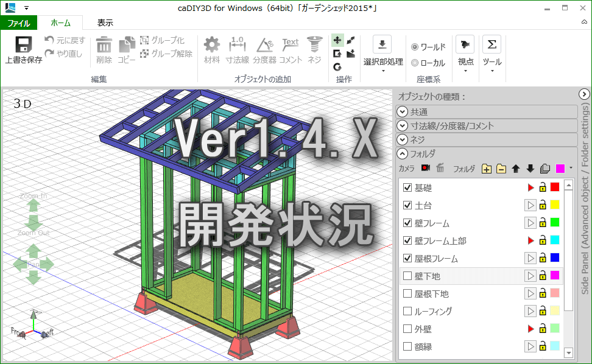Click the Zoom Out arrow in the viewport

[33, 223]
